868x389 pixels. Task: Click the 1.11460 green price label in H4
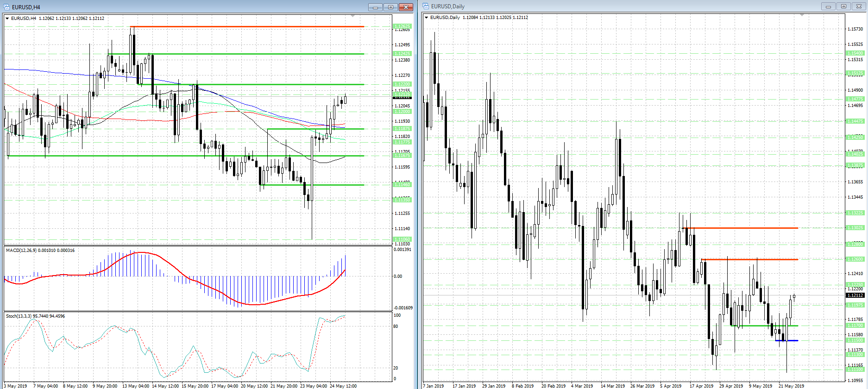point(402,185)
